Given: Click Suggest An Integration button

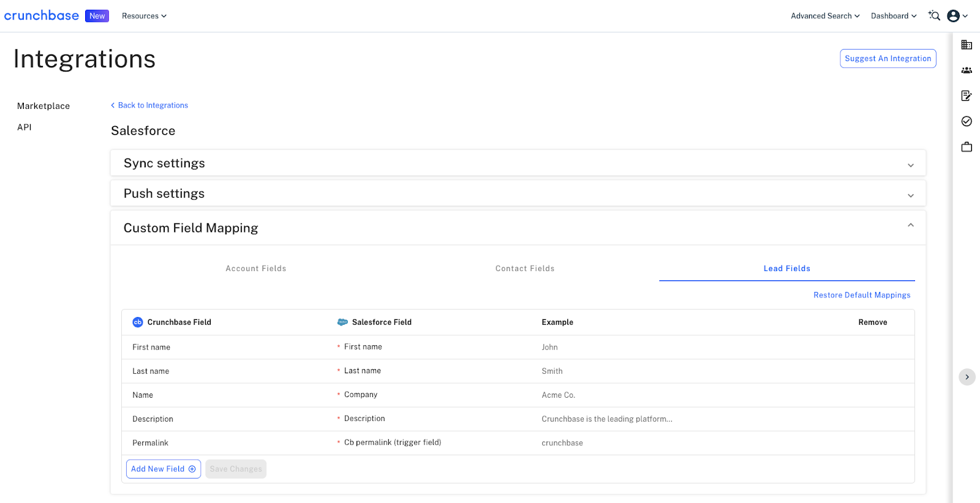Looking at the screenshot, I should pyautogui.click(x=888, y=59).
